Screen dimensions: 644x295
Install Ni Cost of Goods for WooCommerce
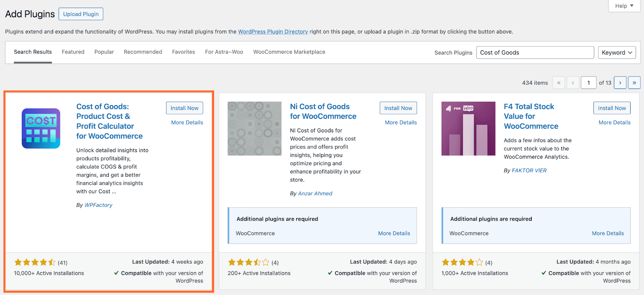click(x=398, y=108)
